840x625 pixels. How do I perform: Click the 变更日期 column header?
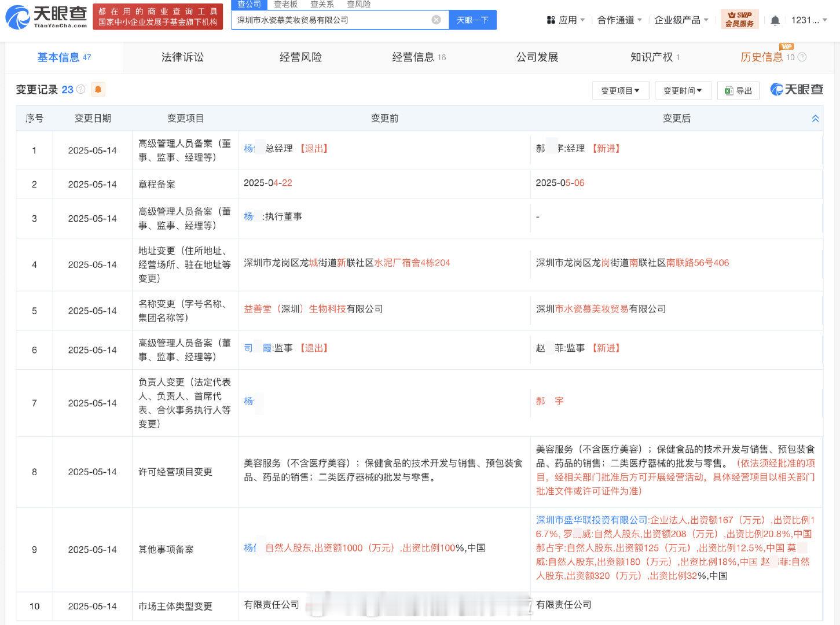tap(93, 118)
